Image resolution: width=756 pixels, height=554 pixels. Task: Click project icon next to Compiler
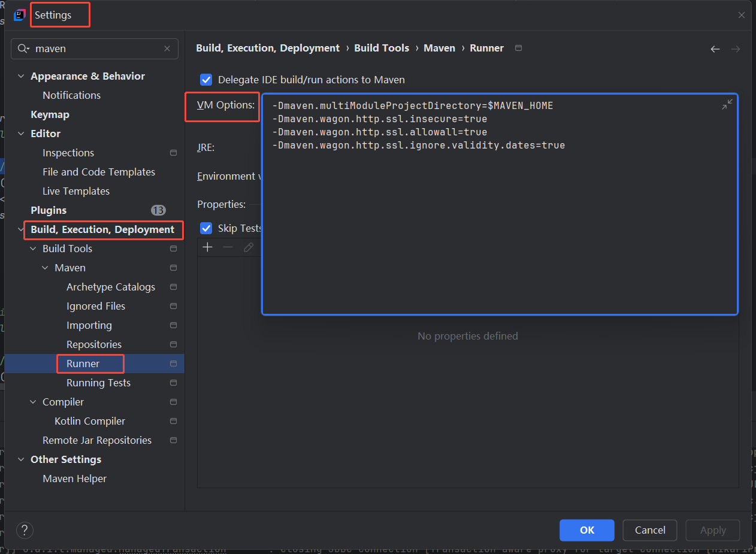(174, 402)
